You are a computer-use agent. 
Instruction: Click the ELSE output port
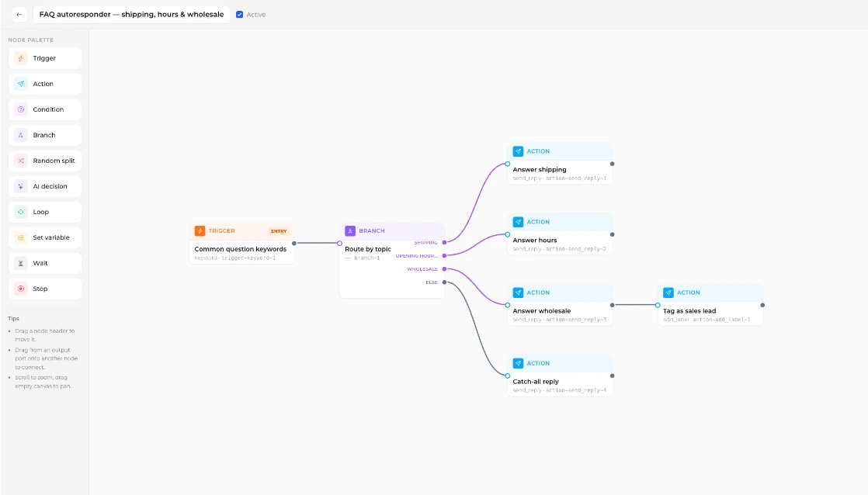pos(444,282)
